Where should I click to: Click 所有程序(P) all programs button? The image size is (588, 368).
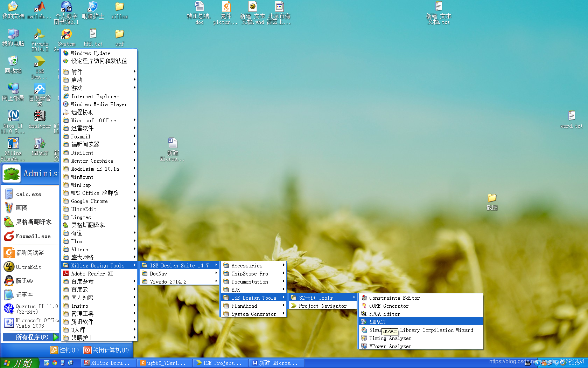pos(31,337)
